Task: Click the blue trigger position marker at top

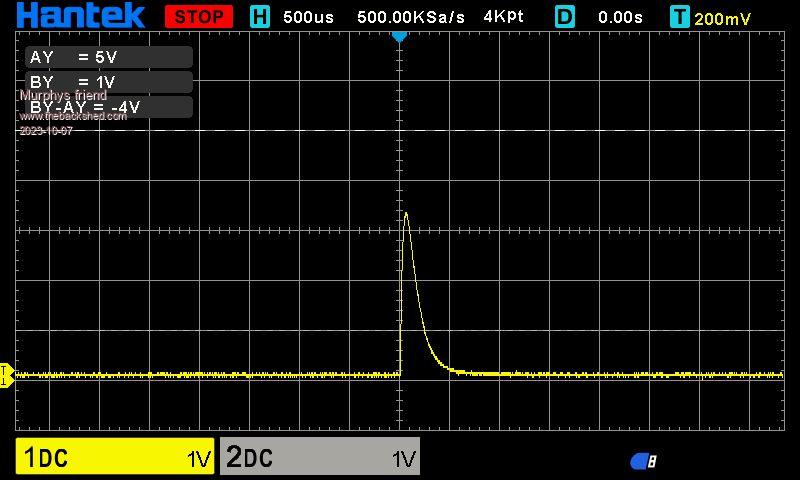Action: (x=399, y=36)
